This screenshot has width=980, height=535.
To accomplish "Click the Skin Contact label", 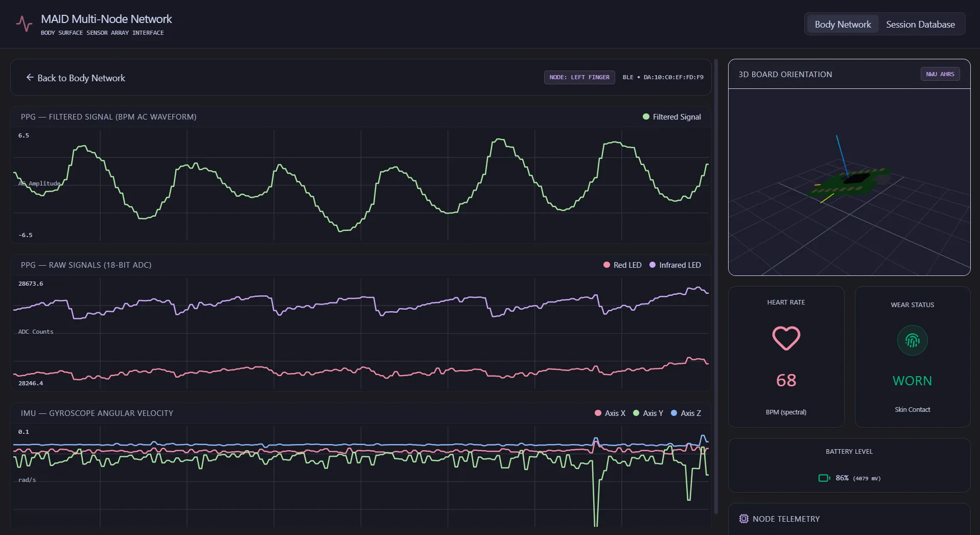I will pyautogui.click(x=912, y=410).
